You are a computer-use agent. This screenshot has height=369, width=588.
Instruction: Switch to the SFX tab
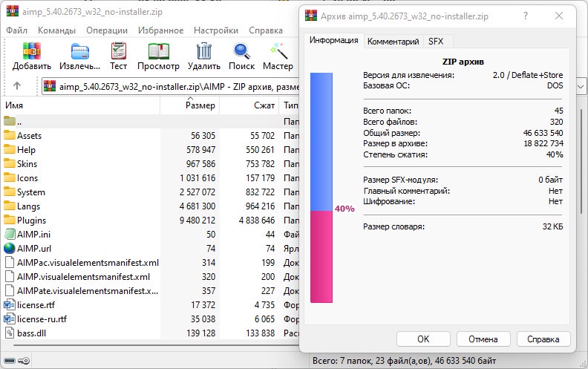436,42
